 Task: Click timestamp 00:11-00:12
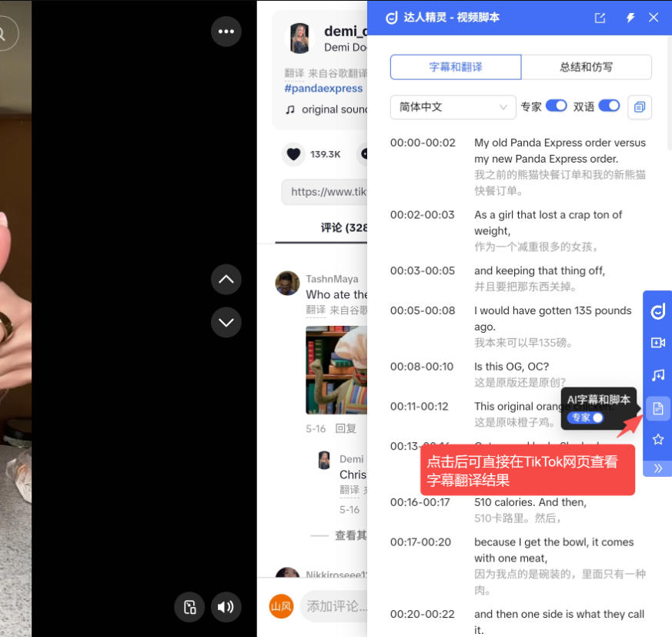tap(420, 407)
